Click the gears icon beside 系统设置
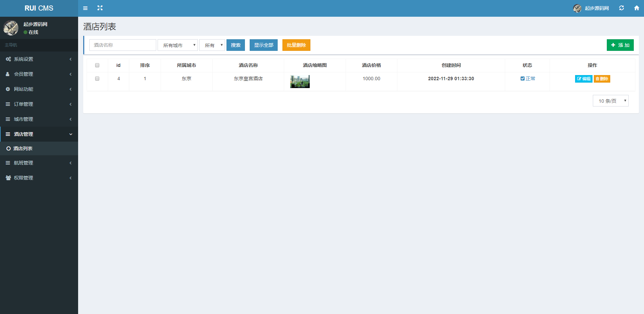The height and width of the screenshot is (314, 644). point(8,59)
